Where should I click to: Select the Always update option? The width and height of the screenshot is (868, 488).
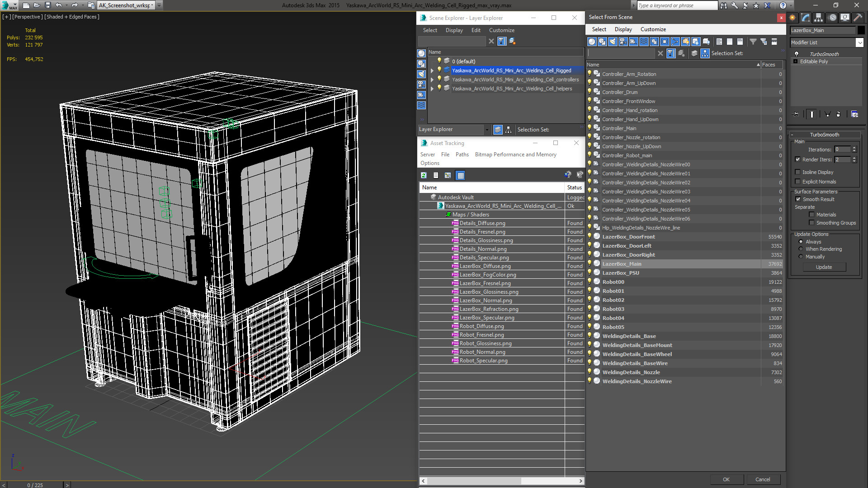[801, 242]
